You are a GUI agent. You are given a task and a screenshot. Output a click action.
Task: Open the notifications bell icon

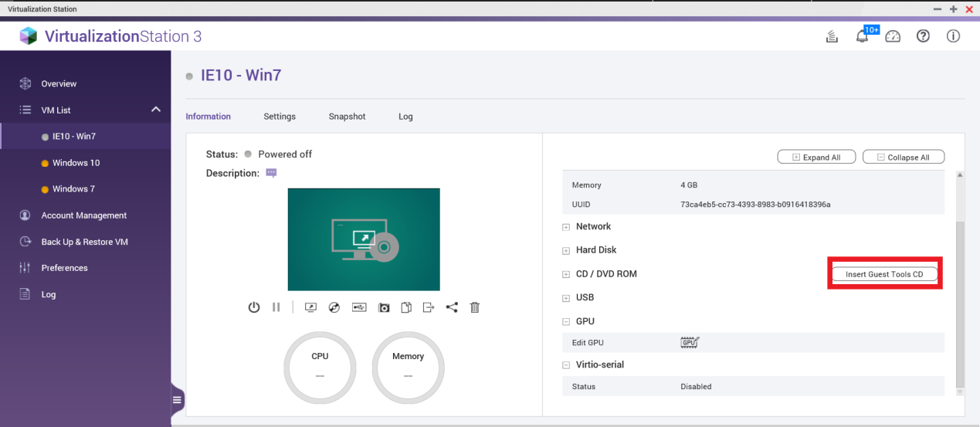862,36
